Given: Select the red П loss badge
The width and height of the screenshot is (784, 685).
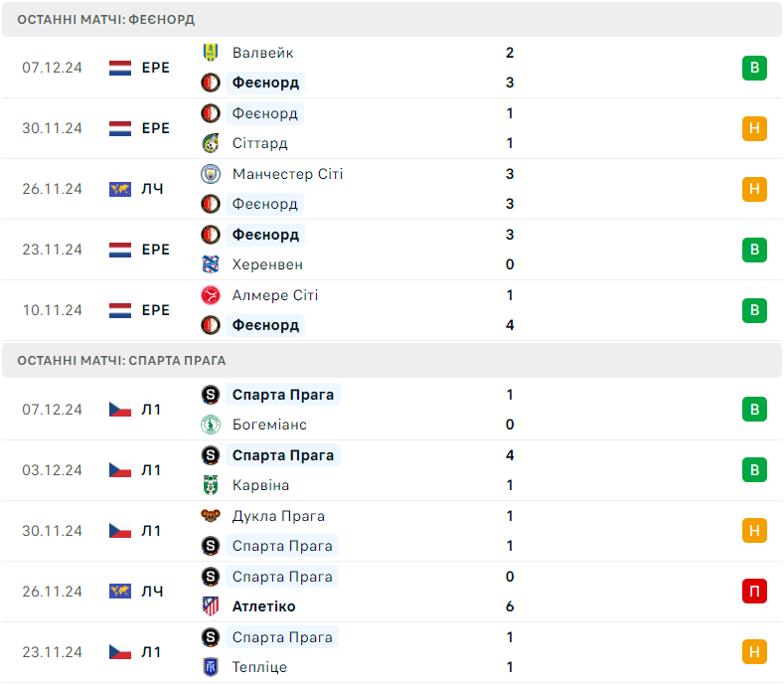Looking at the screenshot, I should click(x=754, y=591).
